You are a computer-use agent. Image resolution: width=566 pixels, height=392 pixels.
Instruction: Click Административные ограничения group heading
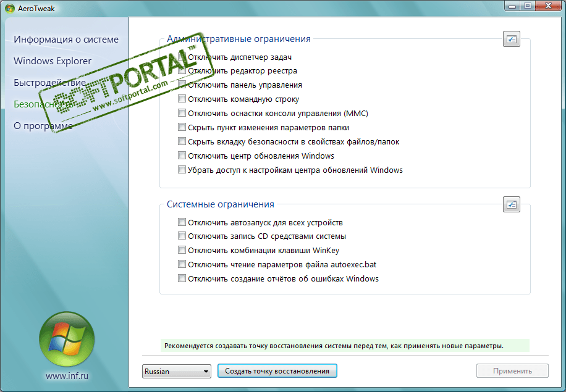(x=239, y=39)
